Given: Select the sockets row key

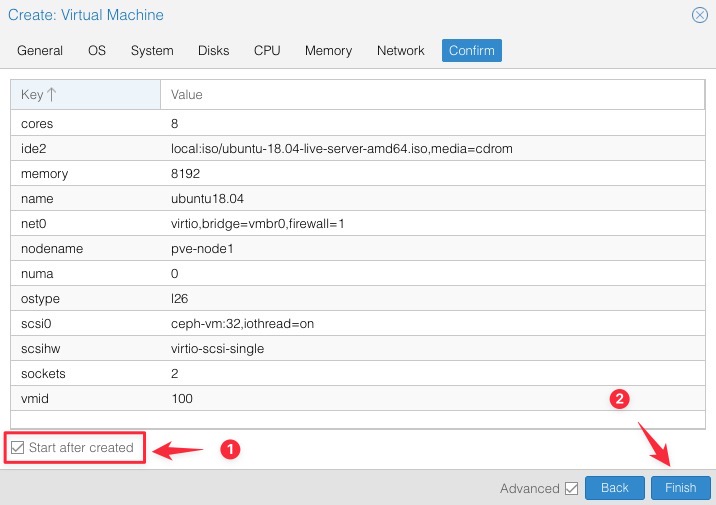Looking at the screenshot, I should [x=43, y=374].
